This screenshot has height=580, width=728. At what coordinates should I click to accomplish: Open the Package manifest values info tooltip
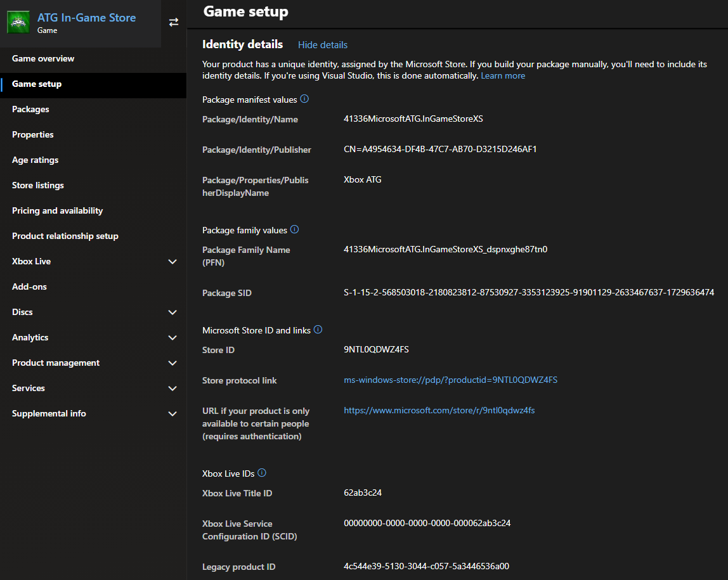tap(304, 98)
